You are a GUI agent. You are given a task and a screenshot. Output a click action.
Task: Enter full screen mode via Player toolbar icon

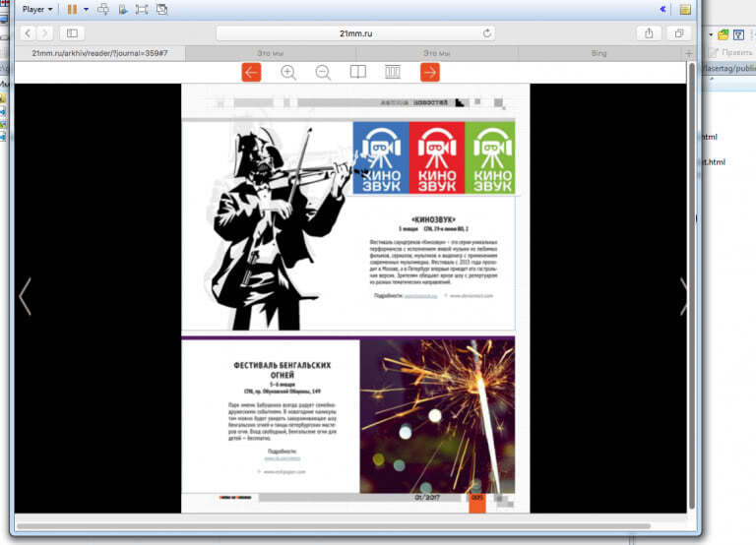tap(142, 9)
